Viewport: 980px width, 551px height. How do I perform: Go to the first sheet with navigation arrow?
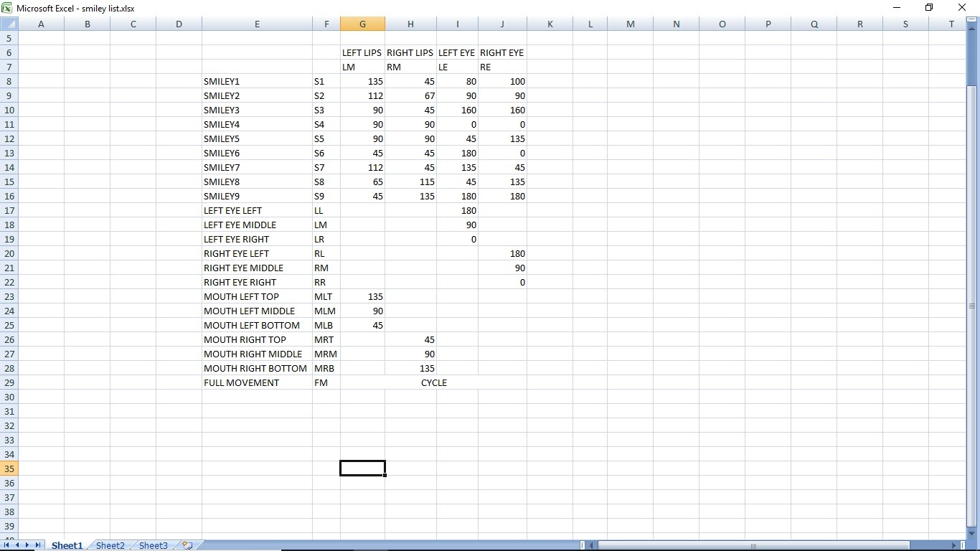point(8,545)
